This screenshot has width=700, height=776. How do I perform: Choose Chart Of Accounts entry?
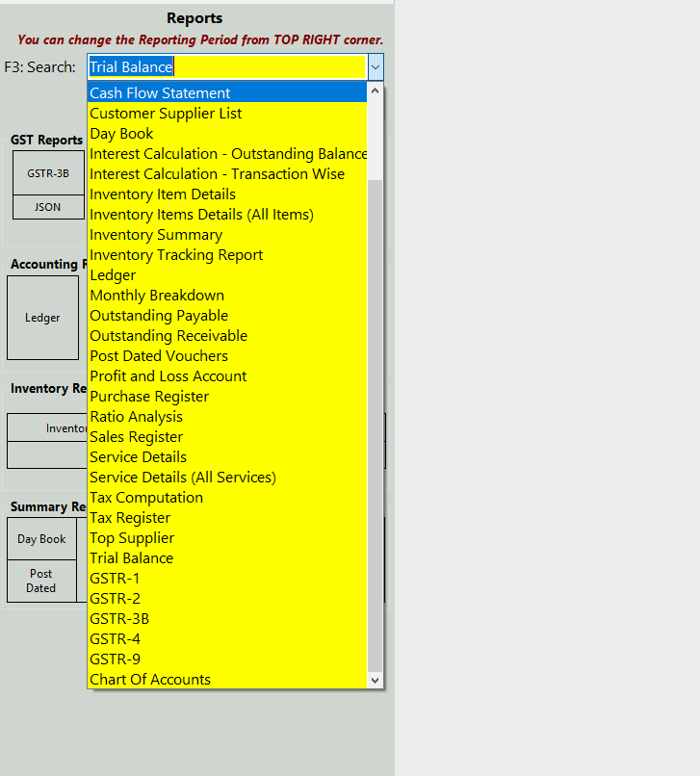pos(227,680)
